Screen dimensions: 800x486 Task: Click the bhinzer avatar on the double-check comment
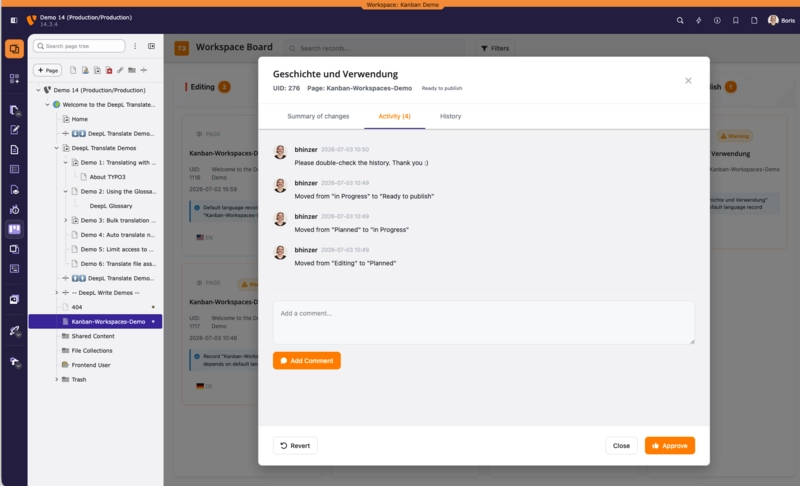click(x=280, y=151)
